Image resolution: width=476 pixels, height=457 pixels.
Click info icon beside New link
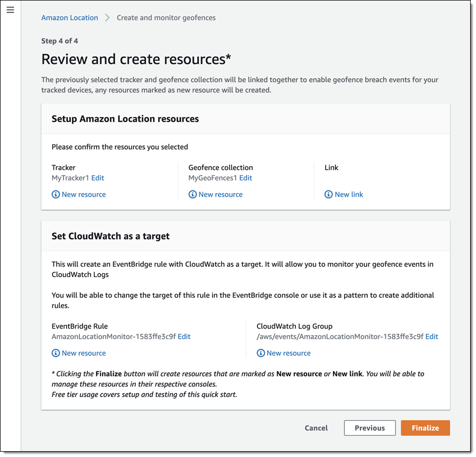pyautogui.click(x=328, y=195)
